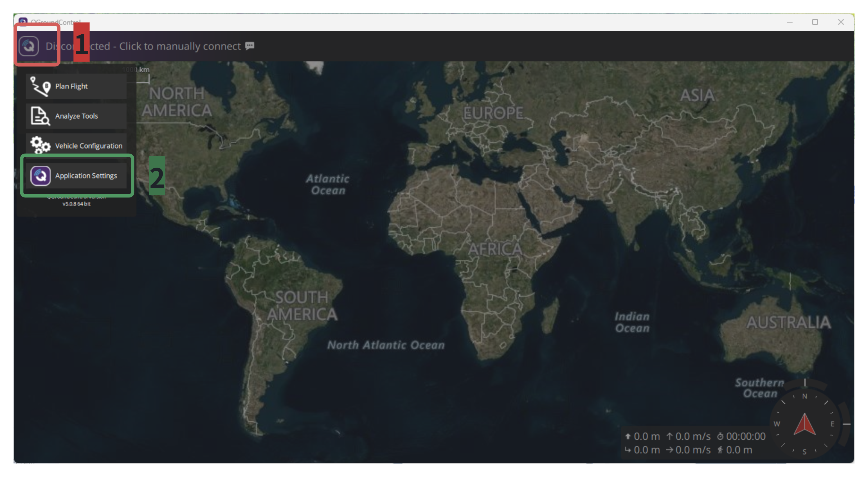This screenshot has height=477, width=868.
Task: Click the AFRICA map label
Action: click(x=495, y=249)
